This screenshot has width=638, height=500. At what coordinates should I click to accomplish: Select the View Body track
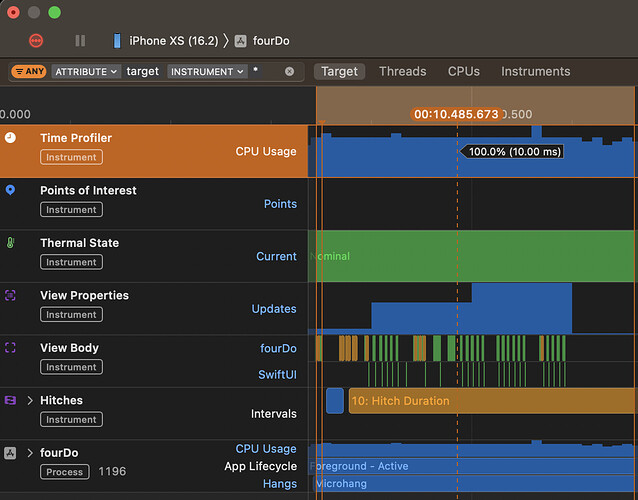(154, 361)
